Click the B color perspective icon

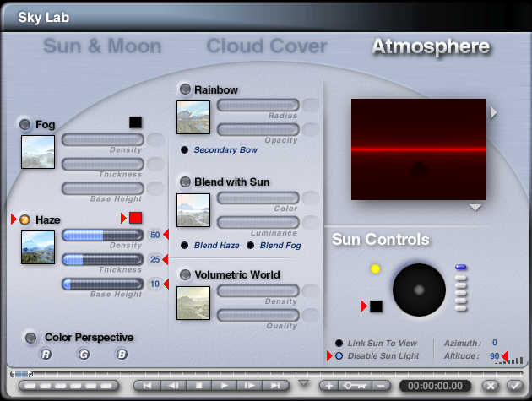pos(122,355)
